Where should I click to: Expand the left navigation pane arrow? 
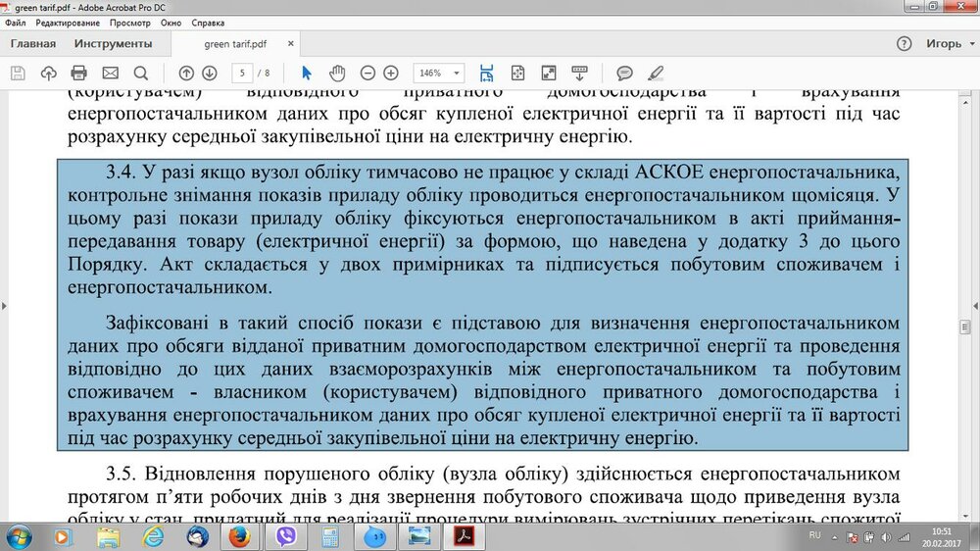tap(4, 306)
